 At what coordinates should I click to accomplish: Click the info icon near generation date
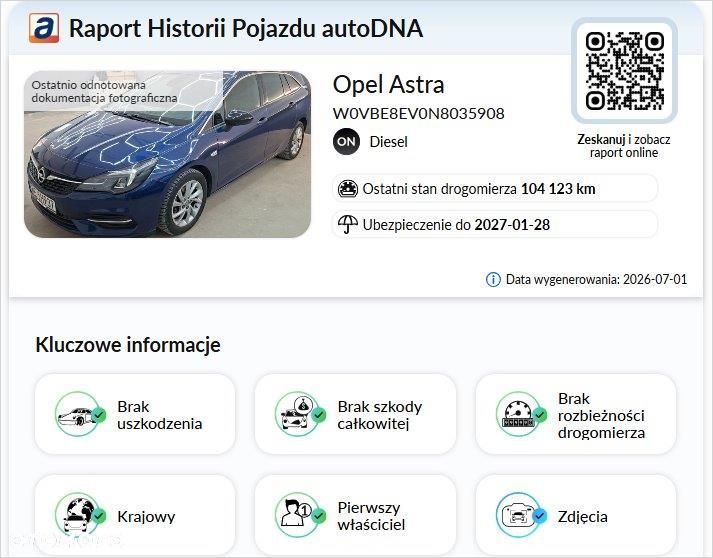point(493,279)
